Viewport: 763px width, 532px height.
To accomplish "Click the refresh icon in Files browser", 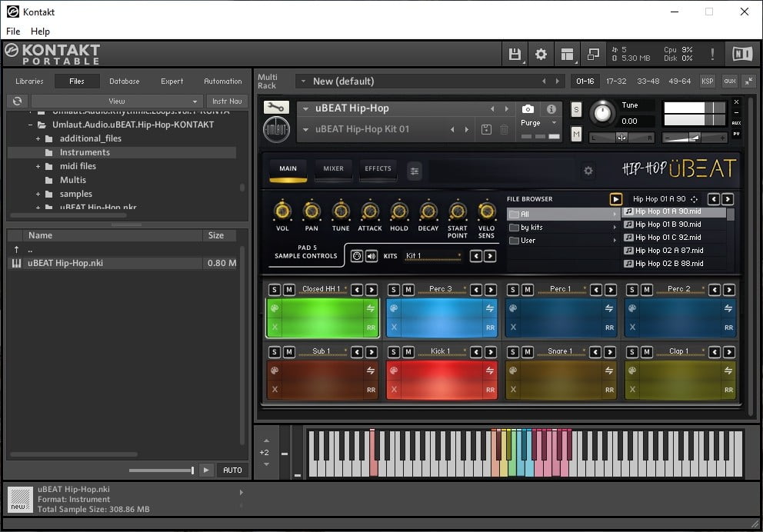I will (18, 101).
